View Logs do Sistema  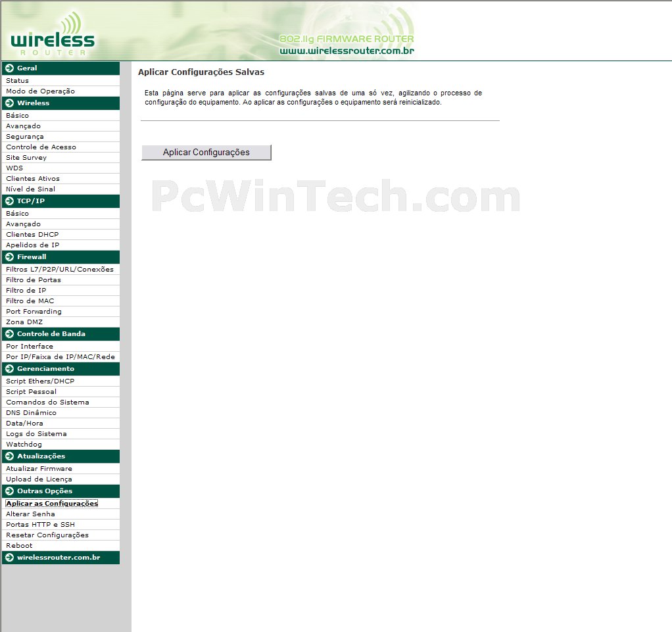pyautogui.click(x=36, y=434)
